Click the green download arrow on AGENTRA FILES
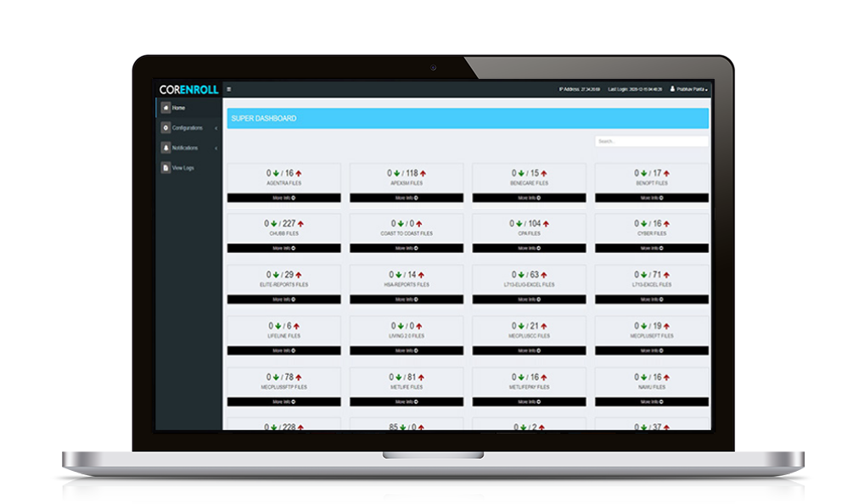Image resolution: width=864 pixels, height=504 pixels. (x=275, y=172)
